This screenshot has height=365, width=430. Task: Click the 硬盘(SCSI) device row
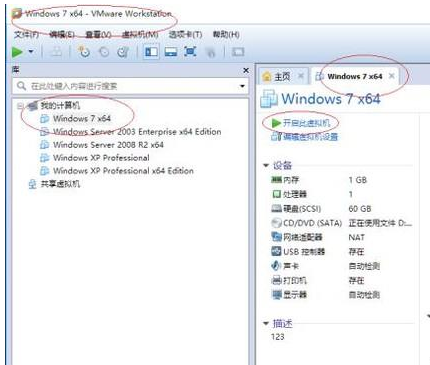pyautogui.click(x=342, y=209)
